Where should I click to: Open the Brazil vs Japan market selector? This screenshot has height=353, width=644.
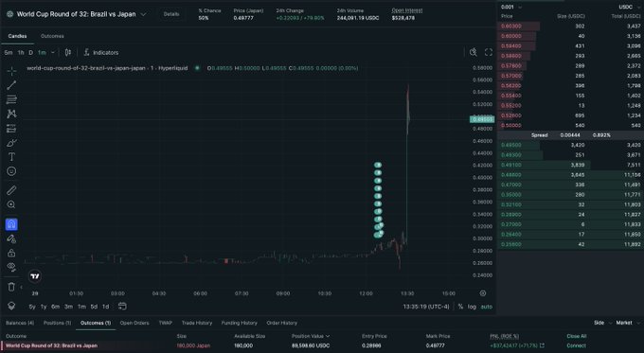(77, 14)
